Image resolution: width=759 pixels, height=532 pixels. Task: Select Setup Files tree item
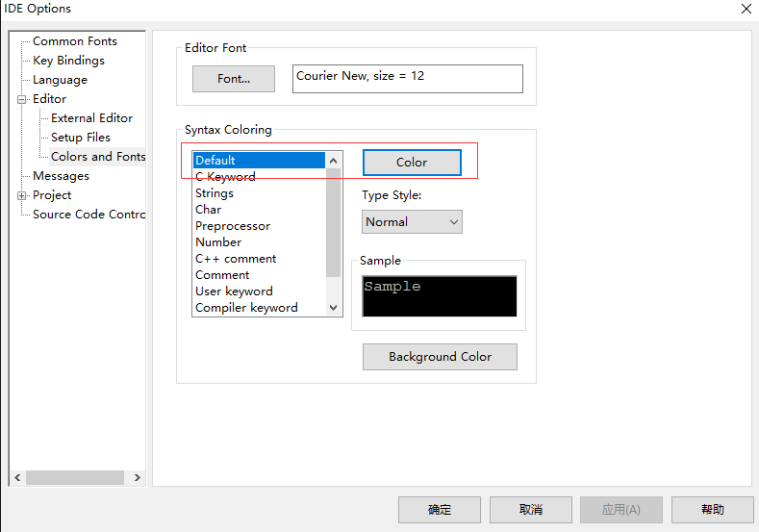pyautogui.click(x=81, y=138)
